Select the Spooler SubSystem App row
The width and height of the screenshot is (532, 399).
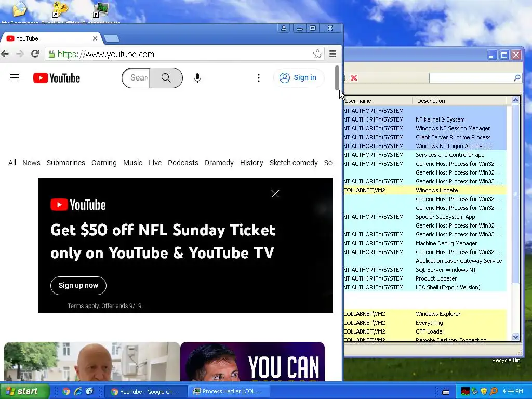(425, 217)
